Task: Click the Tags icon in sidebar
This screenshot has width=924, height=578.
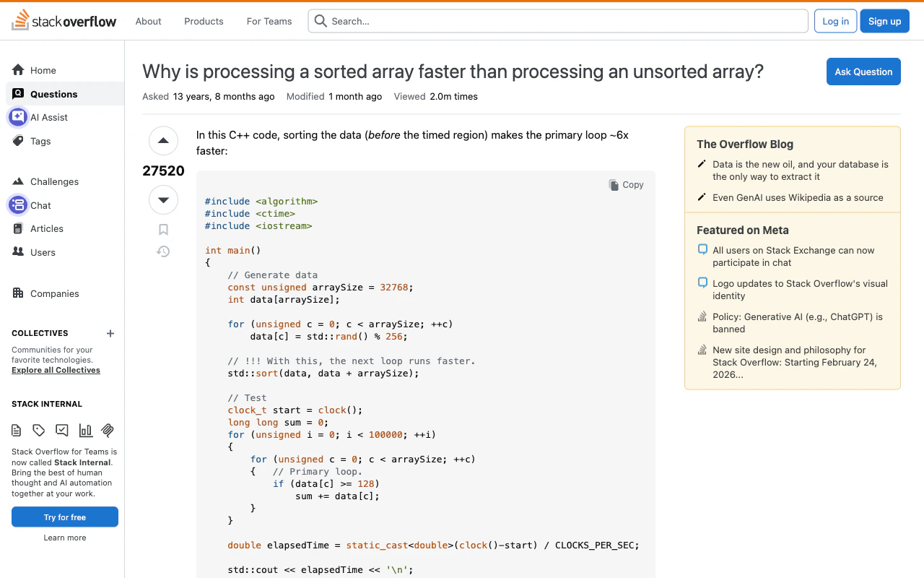Action: tap(18, 141)
